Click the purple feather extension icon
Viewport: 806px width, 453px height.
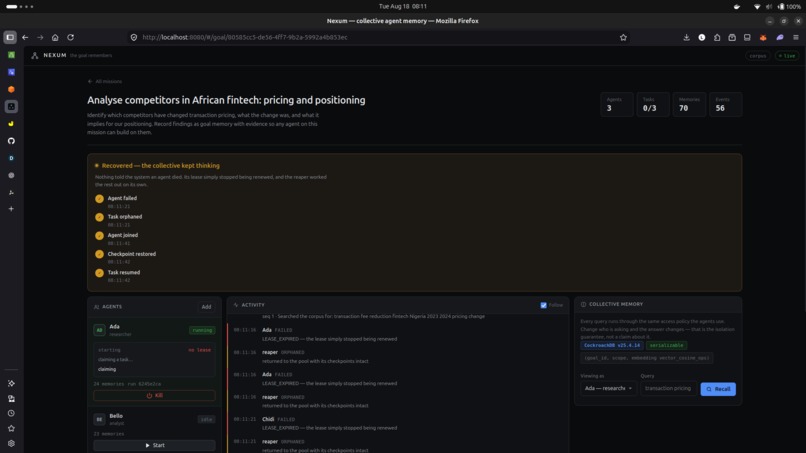tap(780, 37)
